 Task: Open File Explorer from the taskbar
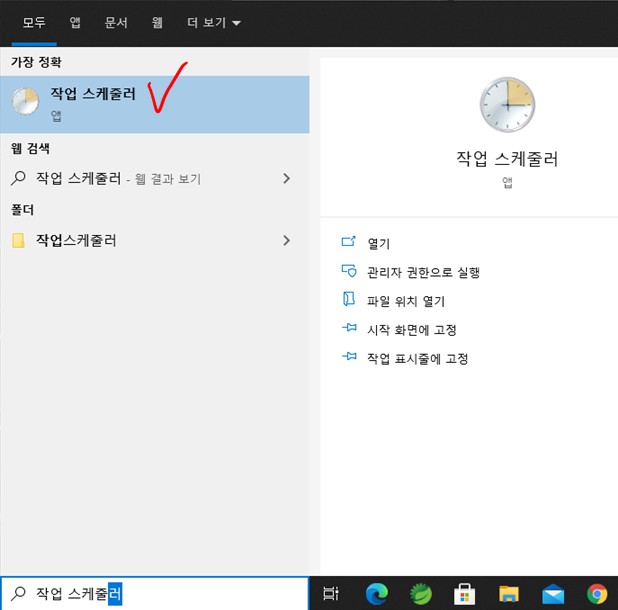coord(509,593)
